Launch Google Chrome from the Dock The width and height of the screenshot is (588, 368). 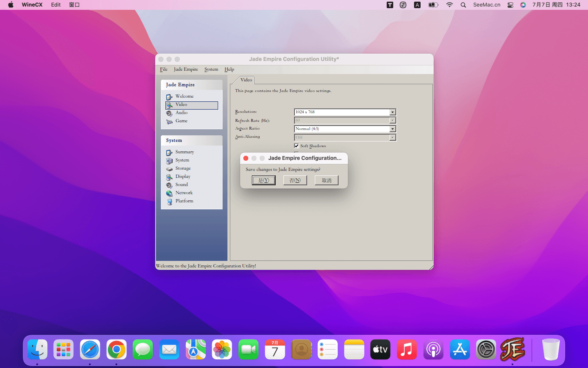coord(116,350)
